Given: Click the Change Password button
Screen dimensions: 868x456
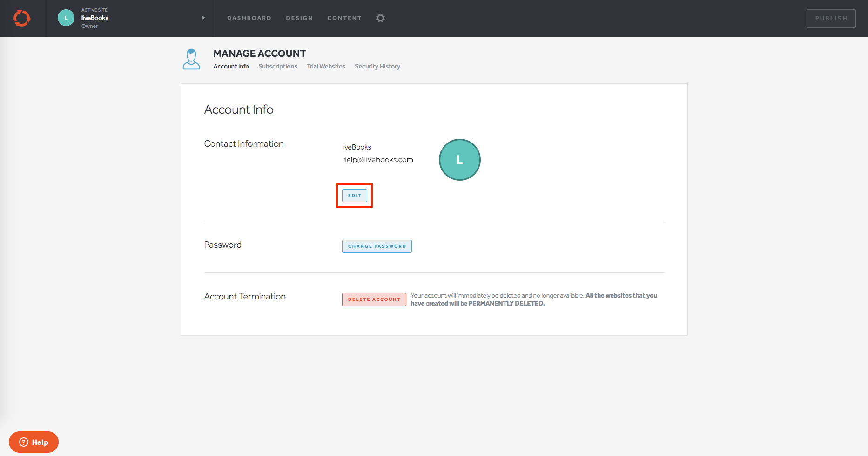Looking at the screenshot, I should 377,246.
